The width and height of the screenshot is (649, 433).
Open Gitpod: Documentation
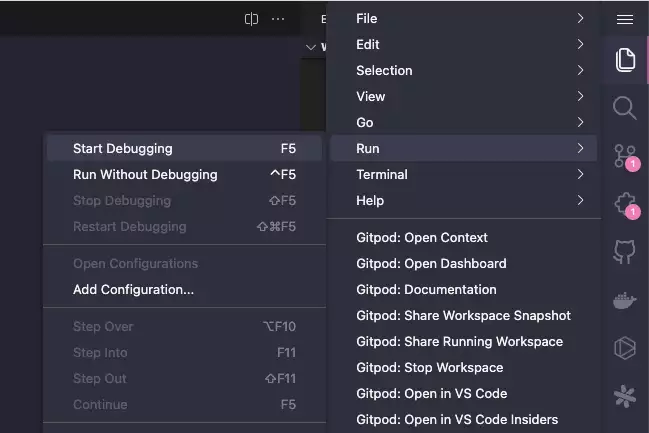coord(464,289)
